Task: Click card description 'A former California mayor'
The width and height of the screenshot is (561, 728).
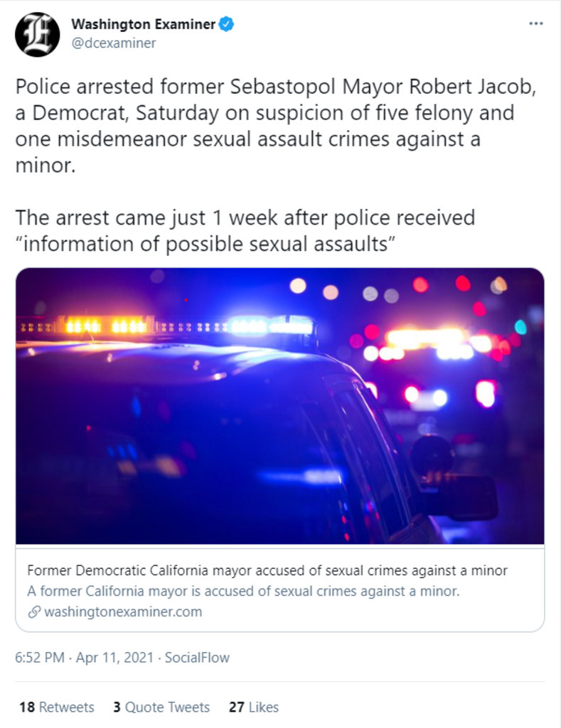Action: [x=243, y=591]
